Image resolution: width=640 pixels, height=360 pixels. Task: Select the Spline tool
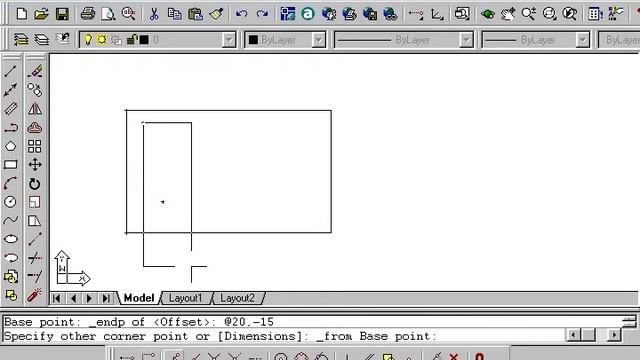point(11,220)
